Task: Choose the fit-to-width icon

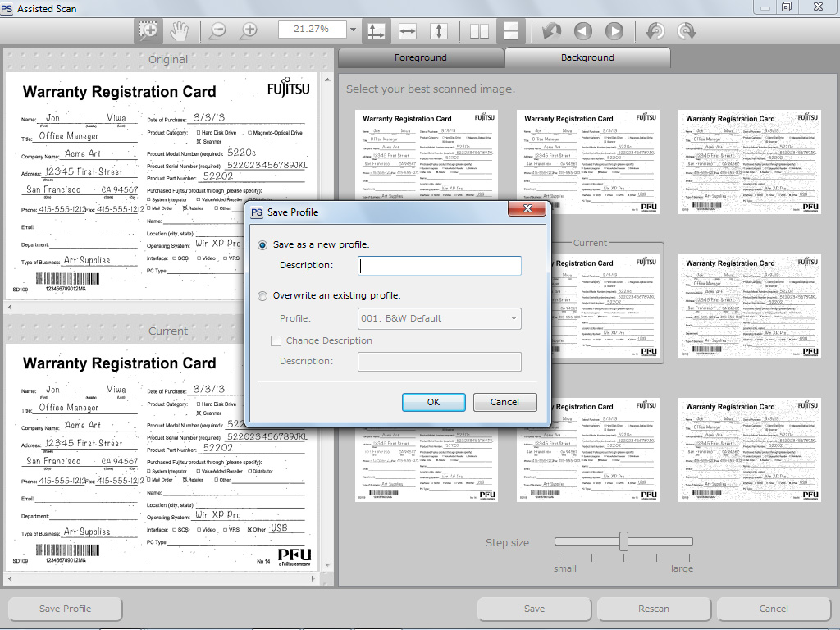Action: click(408, 31)
